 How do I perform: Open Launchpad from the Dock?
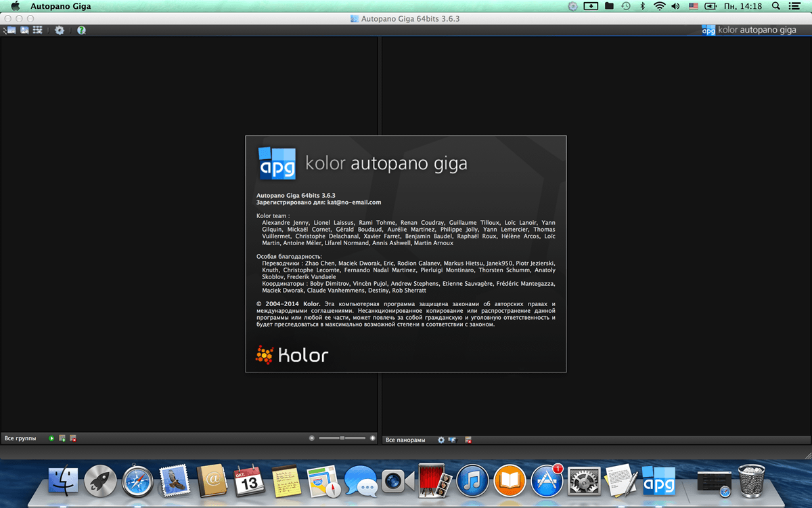click(101, 482)
